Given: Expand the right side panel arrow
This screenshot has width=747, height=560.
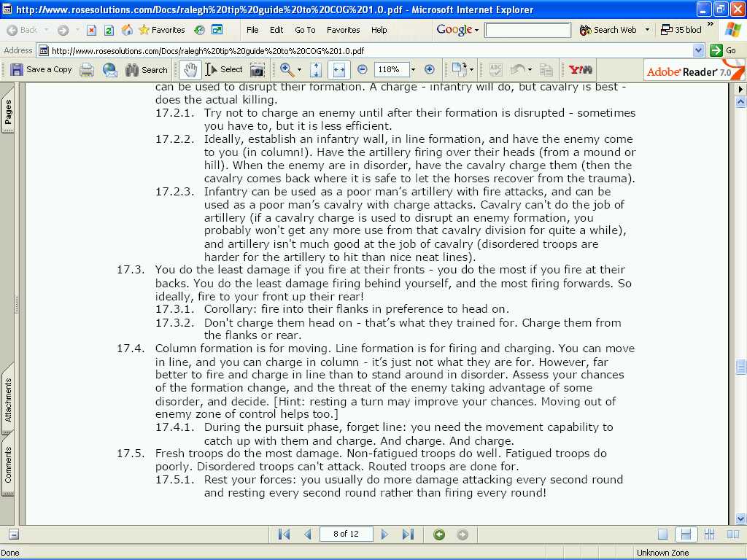Looking at the screenshot, I should (741, 89).
